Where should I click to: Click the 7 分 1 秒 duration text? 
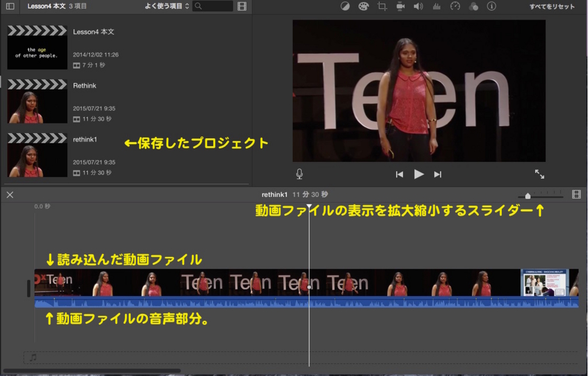coord(94,65)
